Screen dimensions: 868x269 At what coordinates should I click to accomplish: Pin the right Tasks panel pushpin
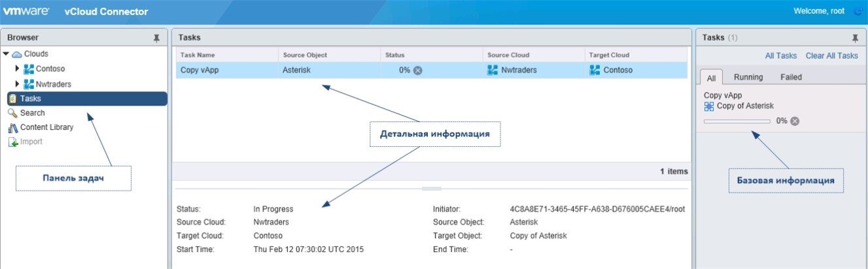[855, 38]
